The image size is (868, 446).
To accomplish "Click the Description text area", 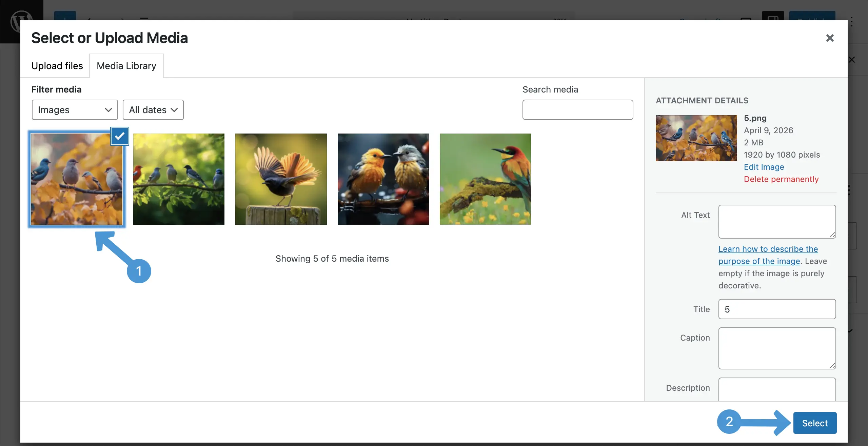I will pyautogui.click(x=776, y=393).
